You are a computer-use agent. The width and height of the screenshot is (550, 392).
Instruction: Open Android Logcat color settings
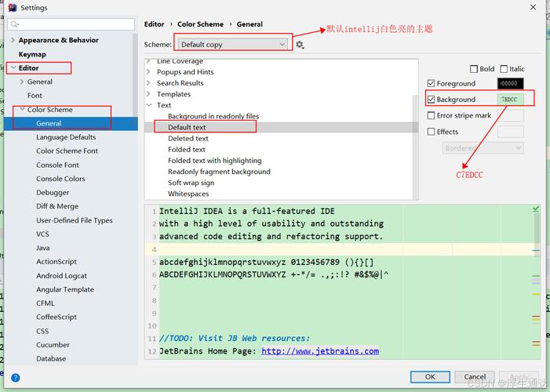point(61,276)
